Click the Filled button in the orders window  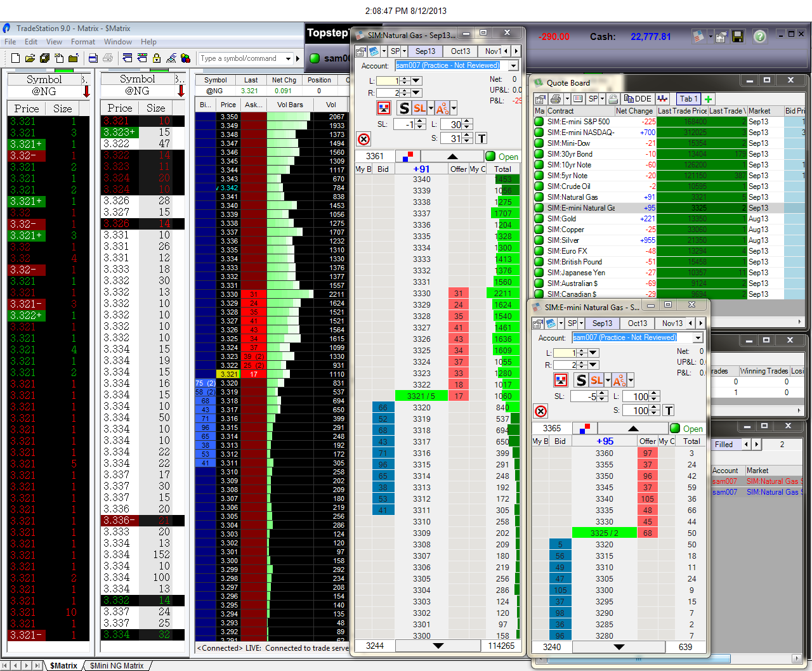tap(724, 445)
